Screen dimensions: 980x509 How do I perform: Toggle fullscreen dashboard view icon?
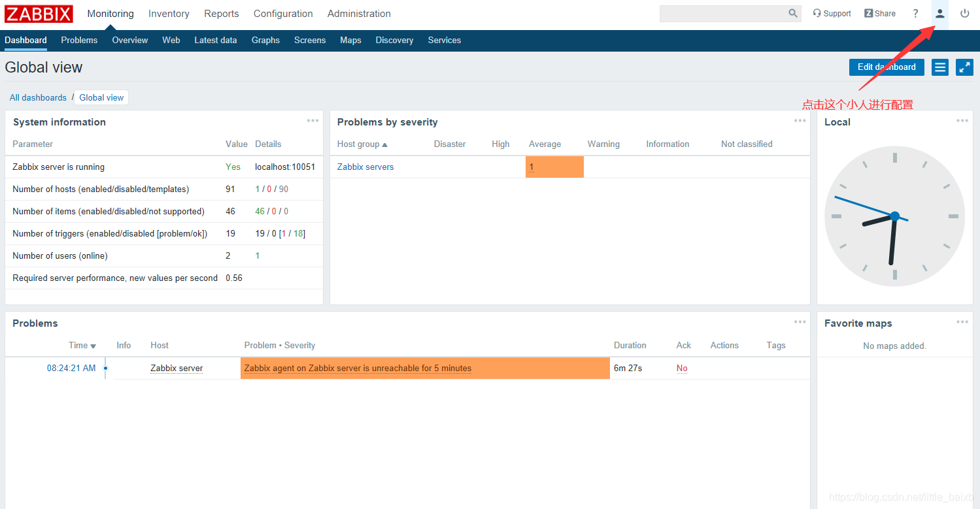pyautogui.click(x=964, y=67)
